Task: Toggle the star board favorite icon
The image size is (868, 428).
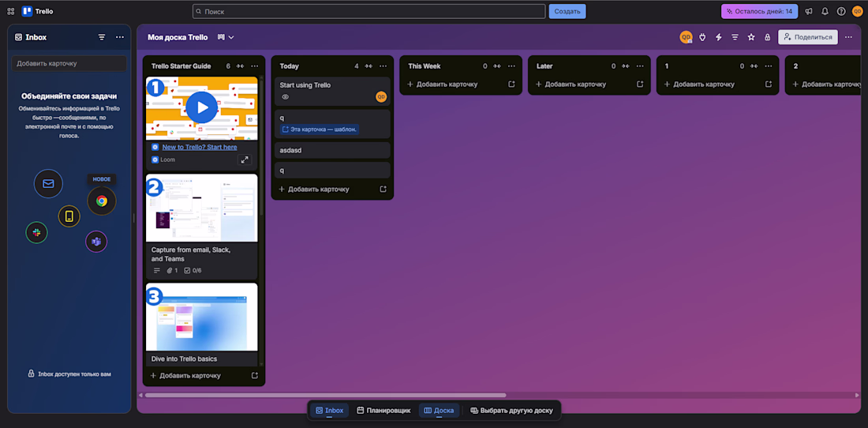Action: (751, 37)
